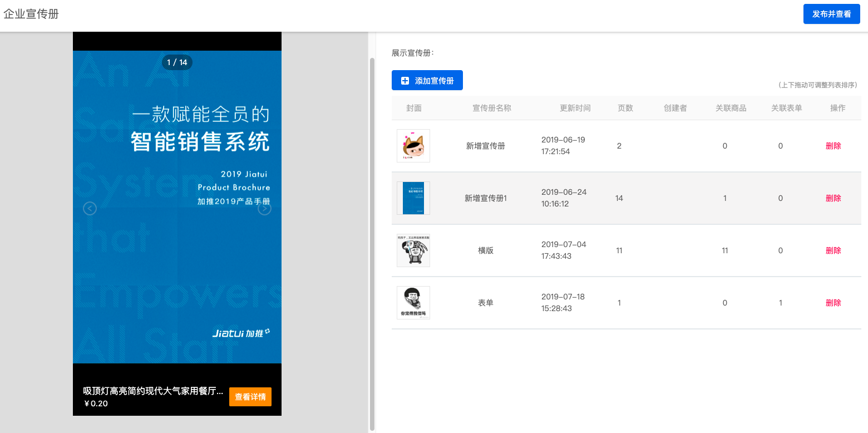Click the cover thumbnail of 表单
The height and width of the screenshot is (433, 868).
point(413,303)
